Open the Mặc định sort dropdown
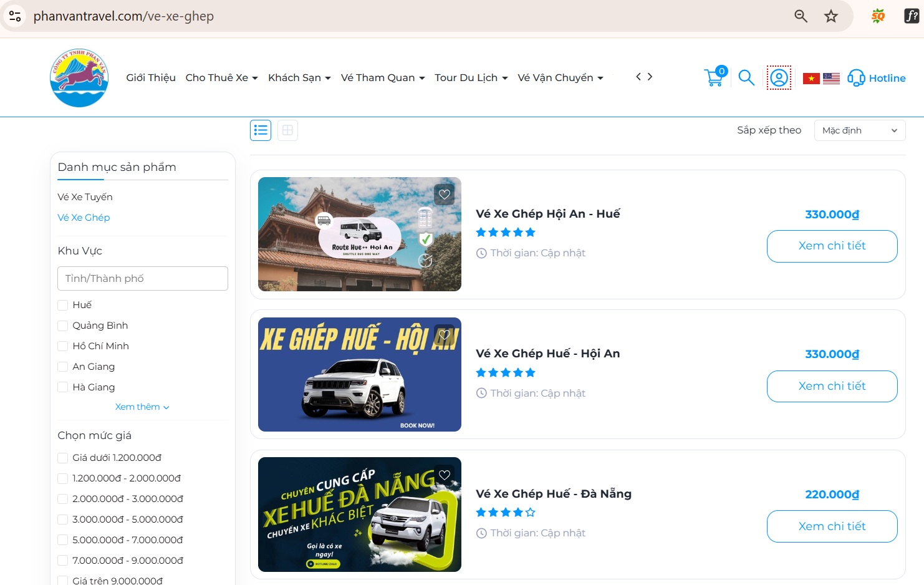 tap(860, 130)
